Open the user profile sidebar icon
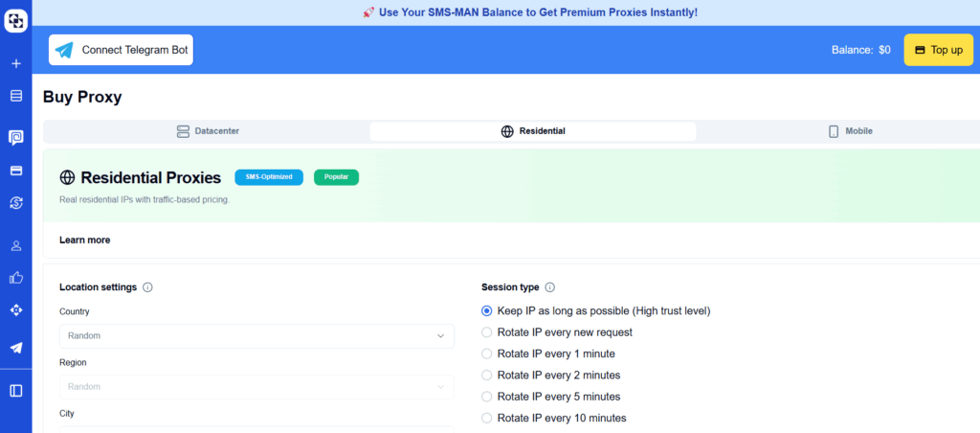The width and height of the screenshot is (980, 433). (16, 246)
